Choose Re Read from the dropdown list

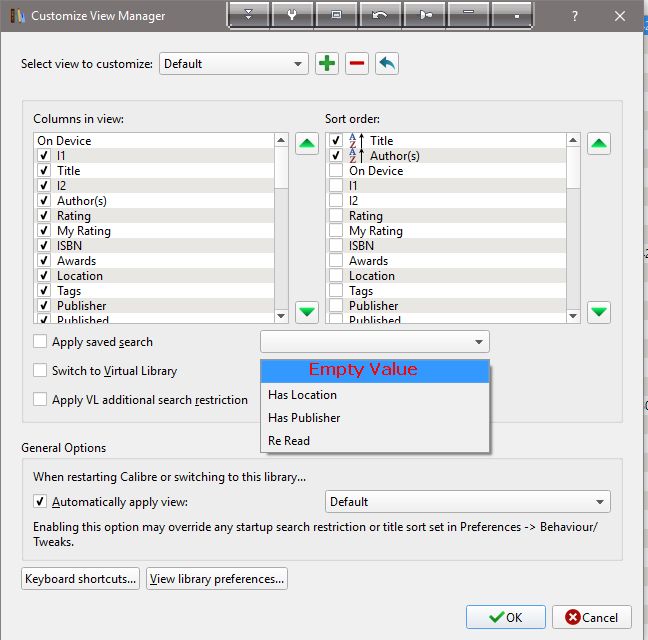(x=375, y=441)
